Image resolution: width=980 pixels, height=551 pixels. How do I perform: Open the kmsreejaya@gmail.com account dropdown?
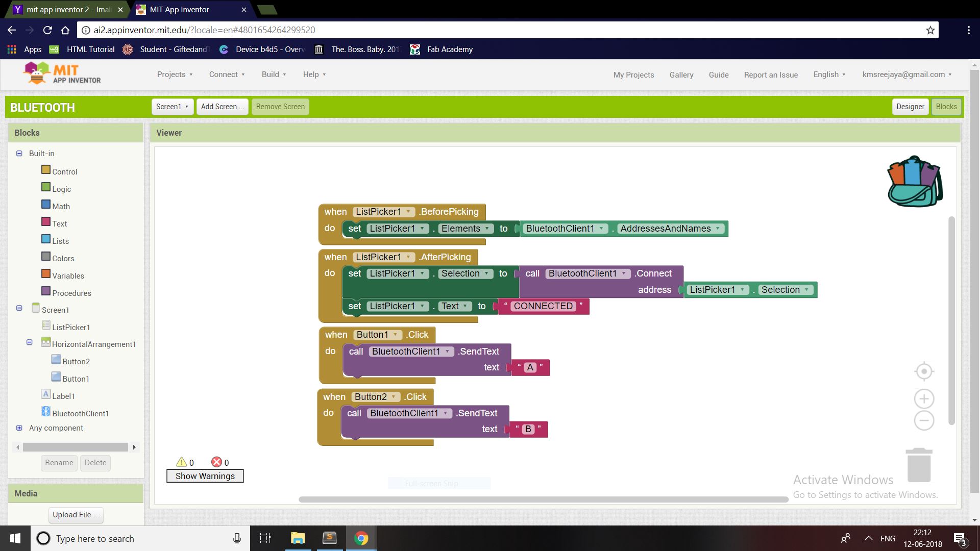pyautogui.click(x=907, y=74)
